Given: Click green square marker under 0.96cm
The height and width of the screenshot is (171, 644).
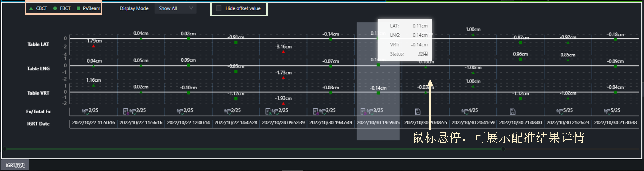Looking at the screenshot, I should [x=520, y=59].
